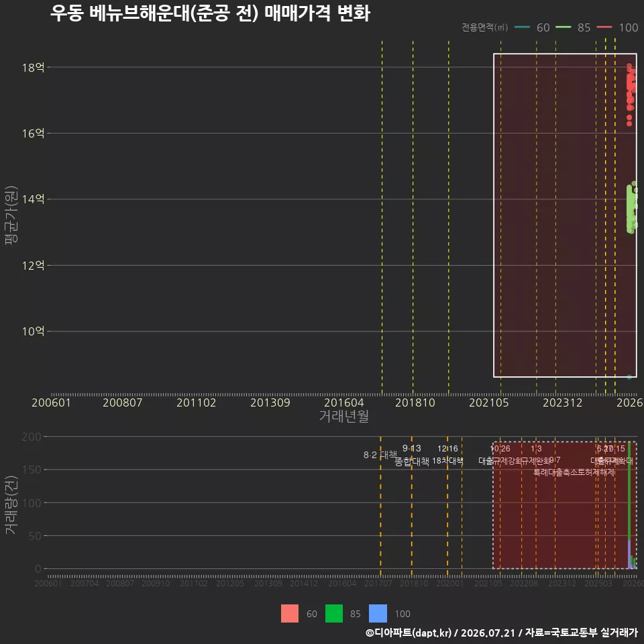Click the 12·16 18차대책 policy marker label
Image resolution: width=644 pixels, height=644 pixels.
(x=447, y=455)
